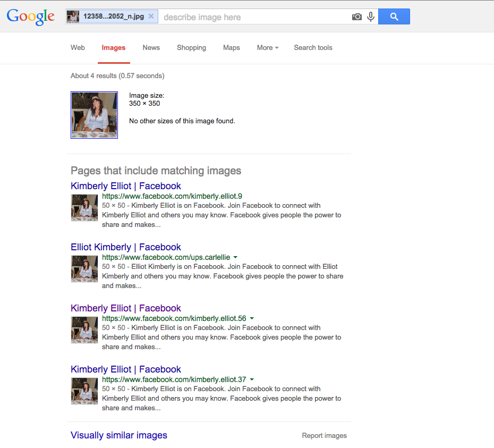The width and height of the screenshot is (494, 448).
Task: Remove the uploaded image chip with the X
Action: (x=151, y=16)
